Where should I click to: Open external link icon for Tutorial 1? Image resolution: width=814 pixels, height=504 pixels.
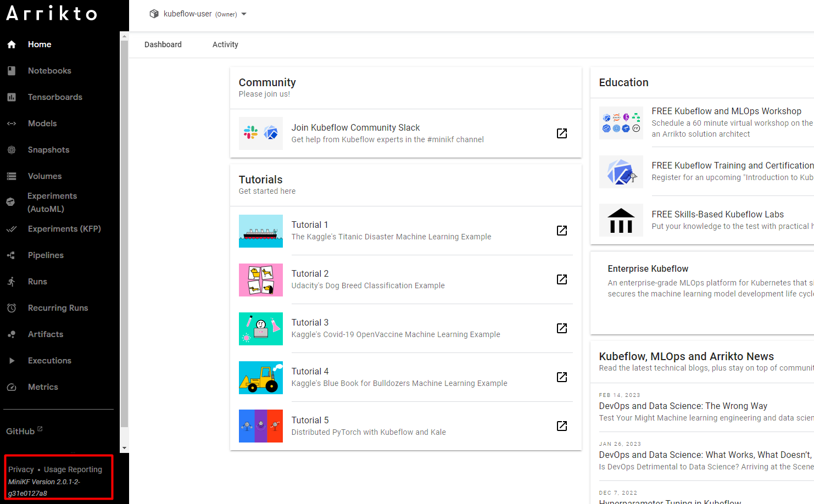coord(562,231)
